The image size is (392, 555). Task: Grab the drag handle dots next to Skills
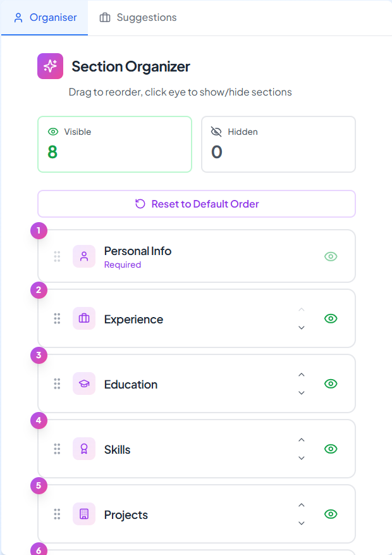pyautogui.click(x=57, y=449)
